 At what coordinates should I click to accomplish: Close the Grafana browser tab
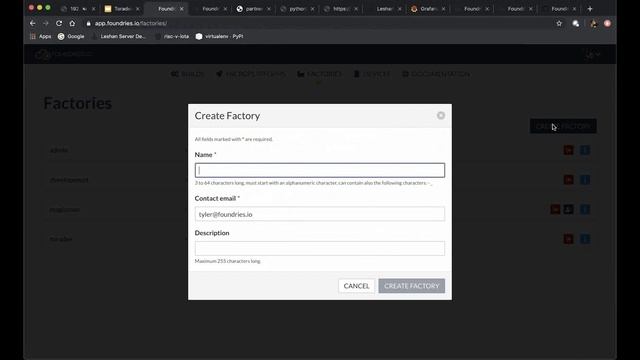[443, 9]
